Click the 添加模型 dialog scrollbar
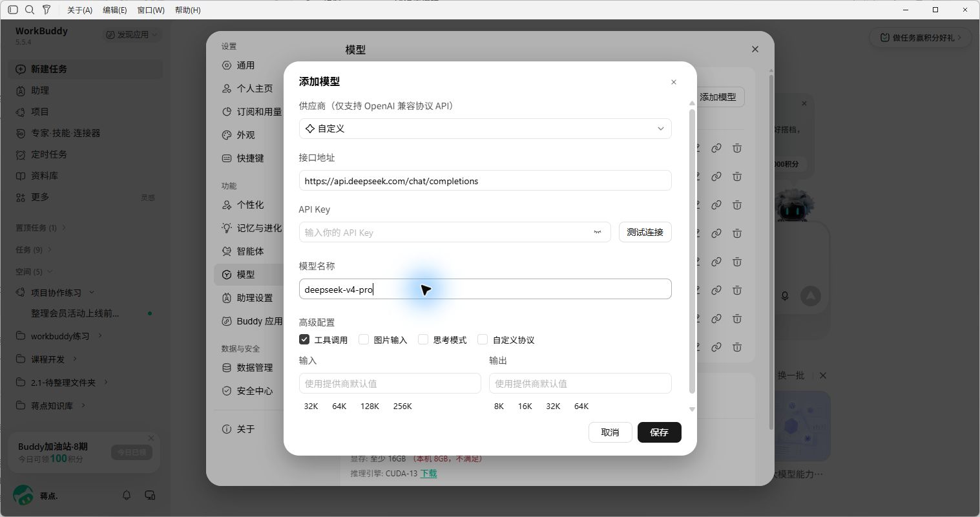The height and width of the screenshot is (517, 980). pyautogui.click(x=692, y=251)
